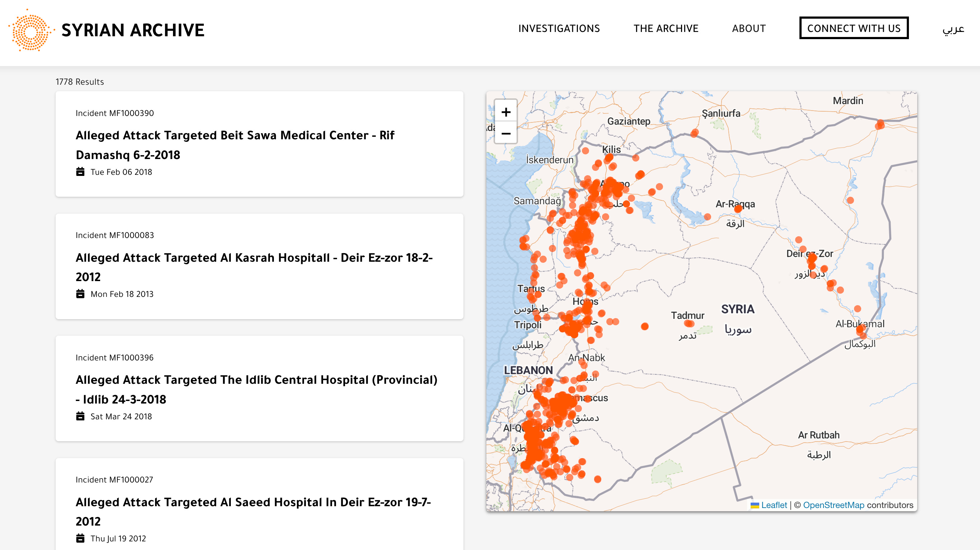Click the incident marker at Ar-Raqqa

pyautogui.click(x=738, y=209)
